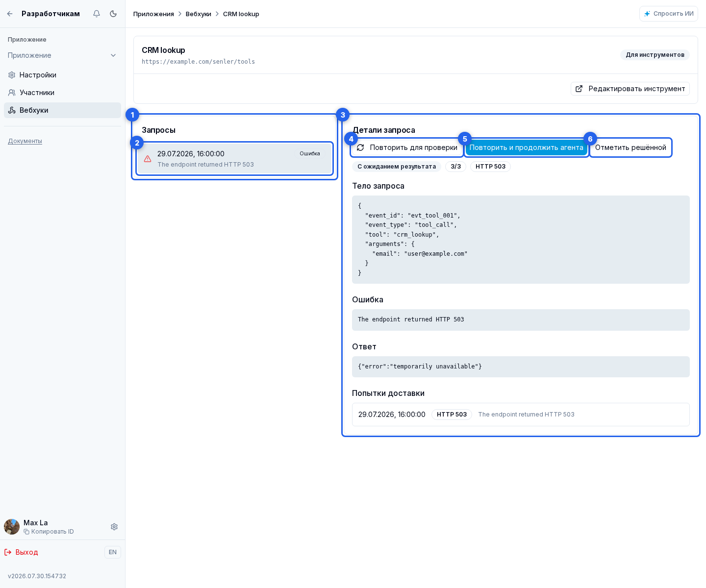
Task: Go to Приложения breadcrumb
Action: click(x=153, y=14)
